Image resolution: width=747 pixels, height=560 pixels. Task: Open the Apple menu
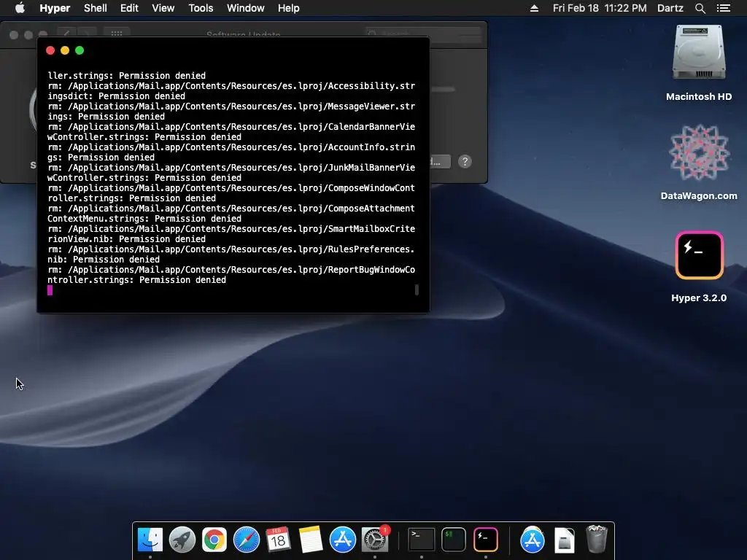20,8
